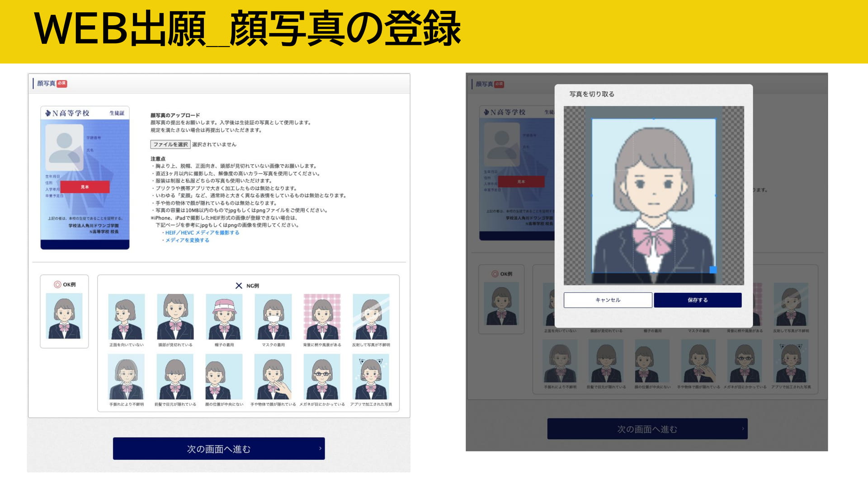Viewport: 868px width, 485px height.
Task: Click the red 必須 badge in left screenshot
Action: (62, 83)
